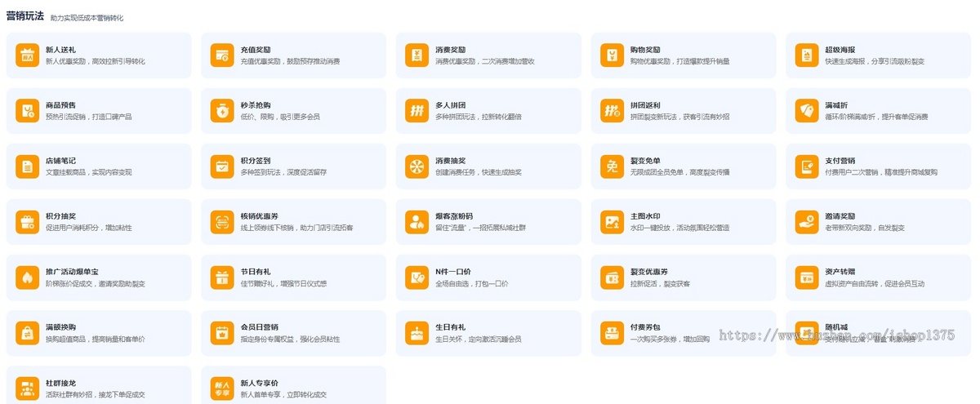980x404 pixels.
Task: Click the 会员日营销 crown calendar icon
Action: 222,333
